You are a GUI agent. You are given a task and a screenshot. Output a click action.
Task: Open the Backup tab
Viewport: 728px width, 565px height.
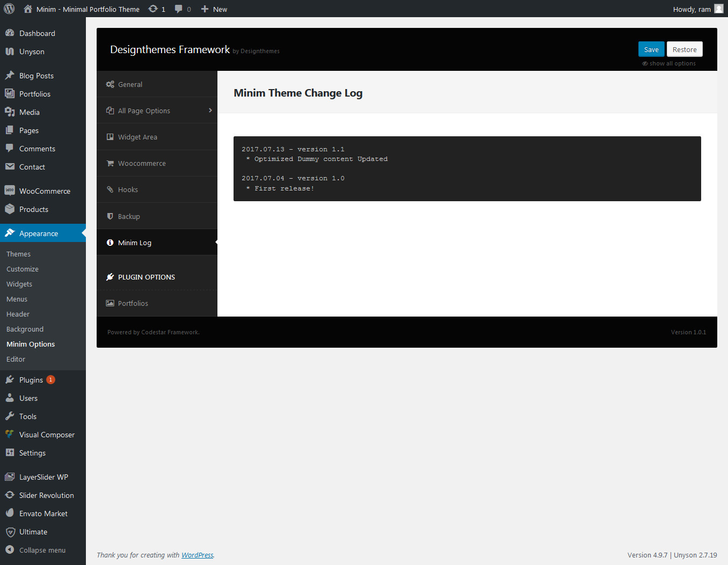(157, 216)
